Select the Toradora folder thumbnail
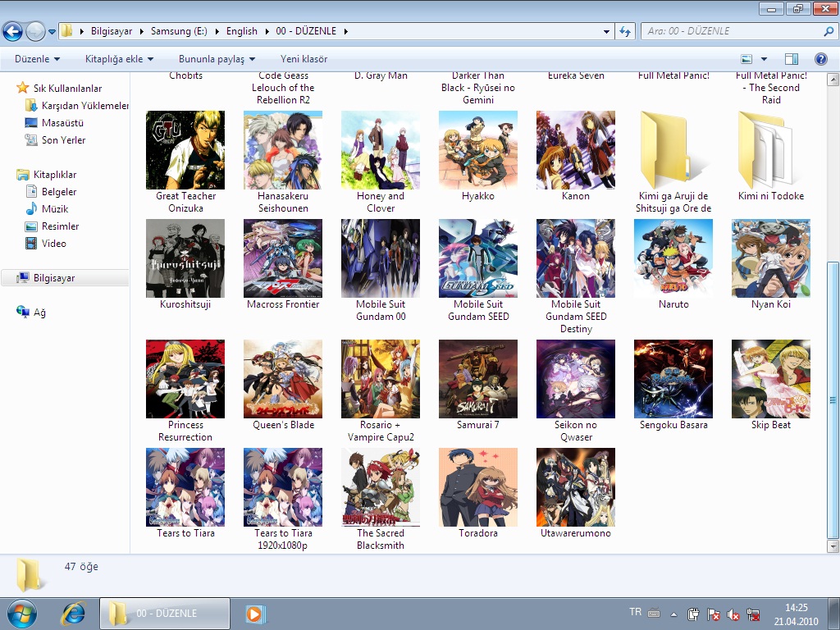 [477, 487]
